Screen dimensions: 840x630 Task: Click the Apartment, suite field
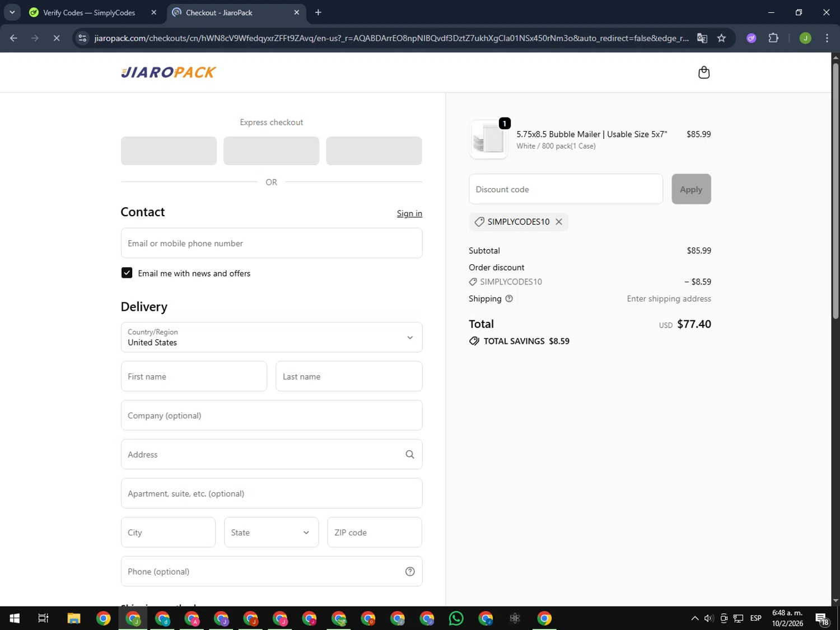tap(272, 493)
